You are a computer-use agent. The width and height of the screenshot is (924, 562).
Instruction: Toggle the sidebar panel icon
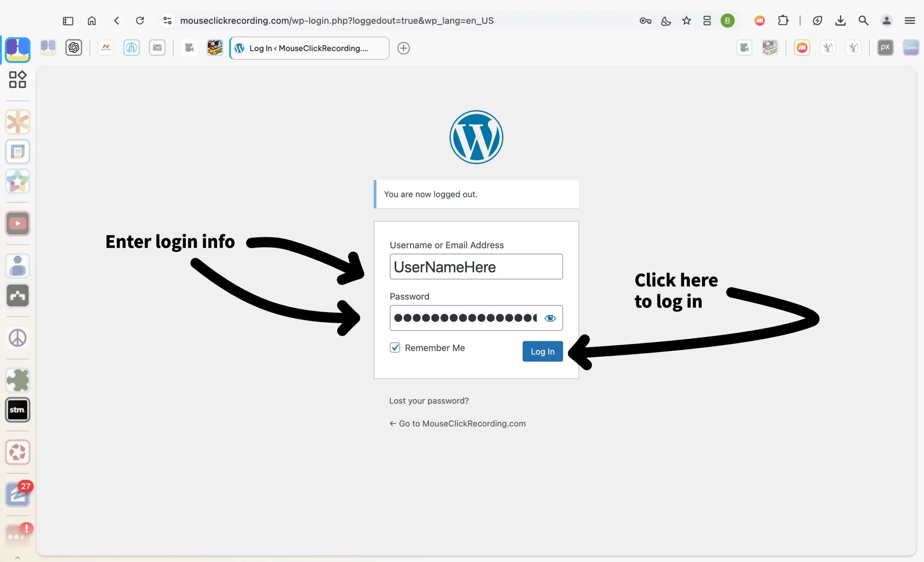click(x=68, y=21)
